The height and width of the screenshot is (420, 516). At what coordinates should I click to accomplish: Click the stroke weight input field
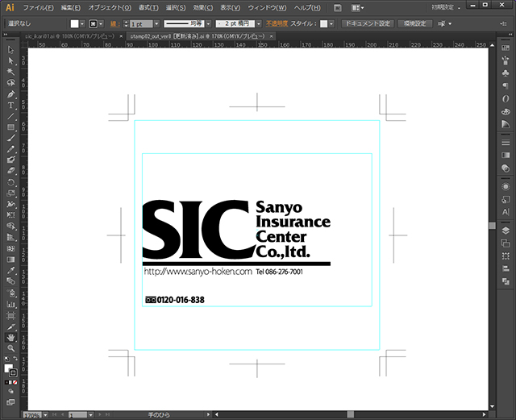142,24
